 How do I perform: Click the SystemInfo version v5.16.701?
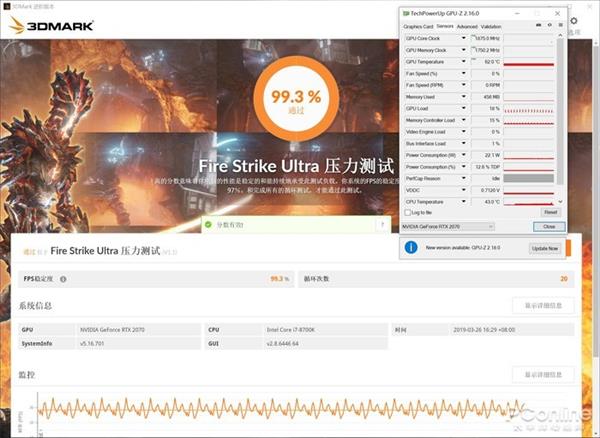(92, 344)
